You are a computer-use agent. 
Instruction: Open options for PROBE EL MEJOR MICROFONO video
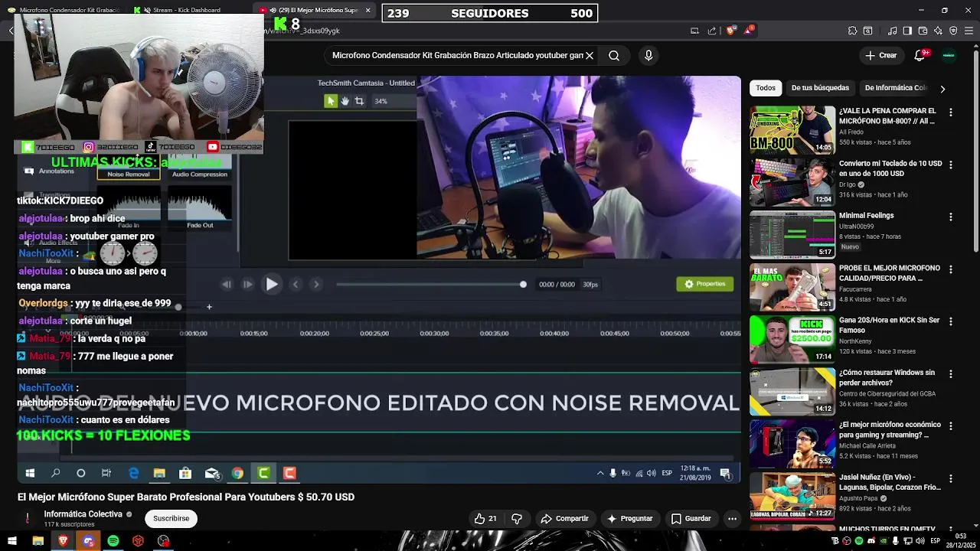(x=951, y=269)
